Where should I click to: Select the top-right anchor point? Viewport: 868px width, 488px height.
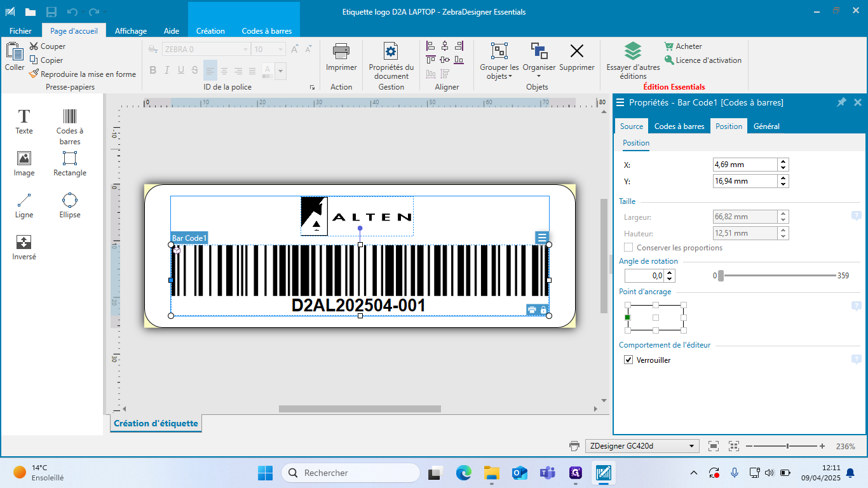(684, 305)
